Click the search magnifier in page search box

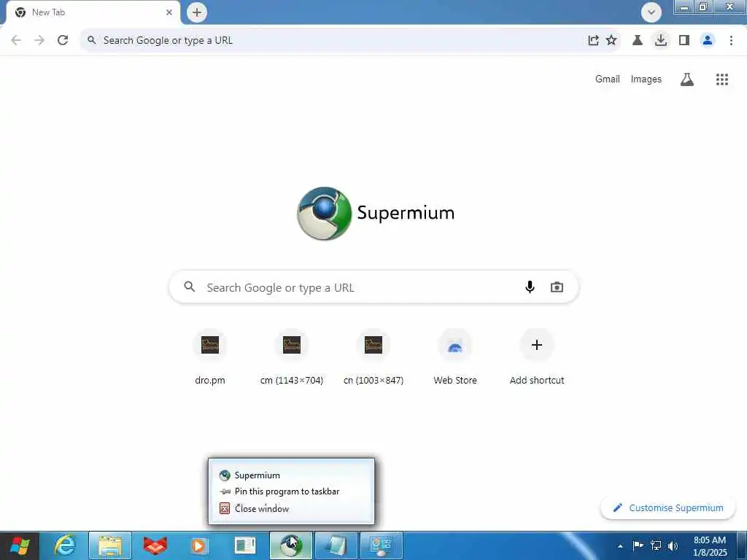tap(190, 287)
